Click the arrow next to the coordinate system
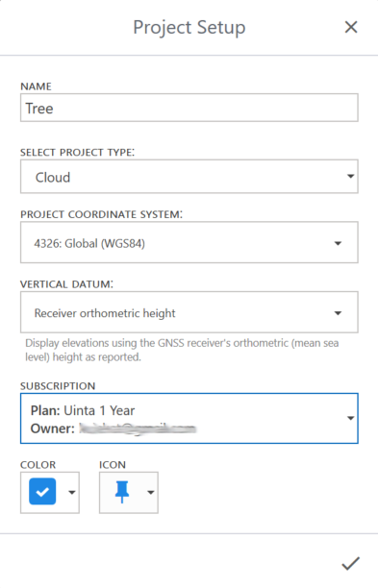378x588 pixels. pos(338,243)
